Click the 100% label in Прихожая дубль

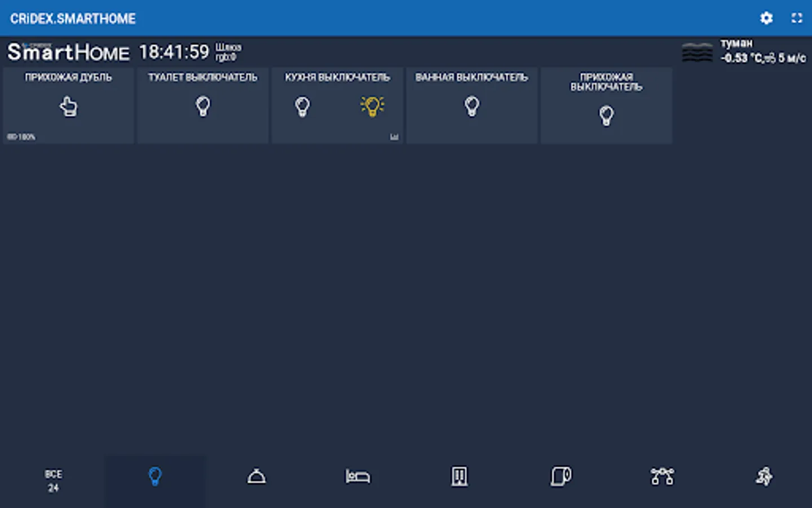21,137
